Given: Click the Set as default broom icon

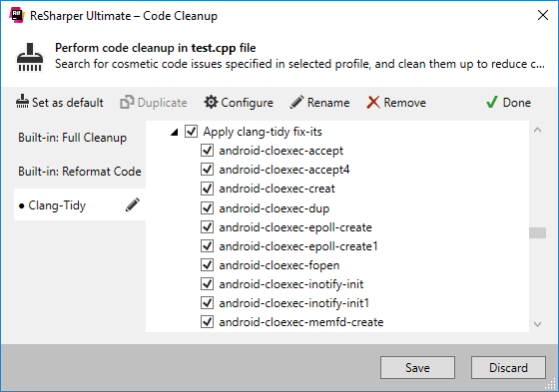Looking at the screenshot, I should click(22, 103).
